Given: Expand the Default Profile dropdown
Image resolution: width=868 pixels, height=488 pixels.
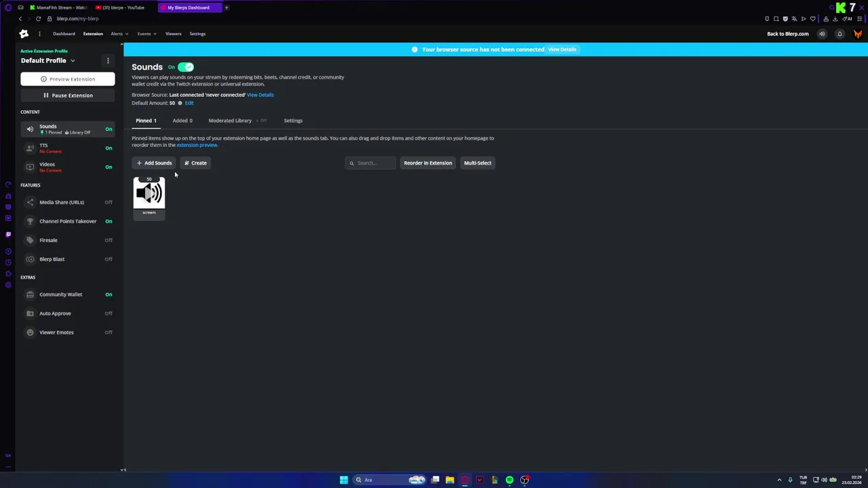Looking at the screenshot, I should tap(73, 60).
